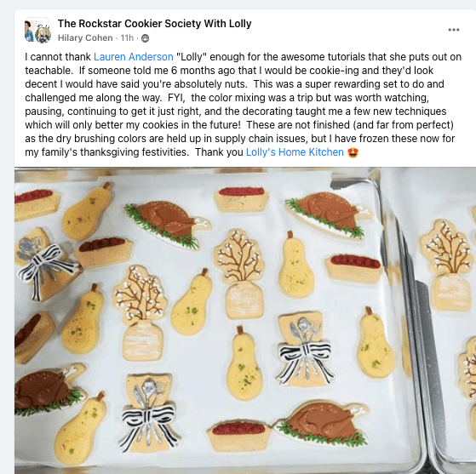This screenshot has height=474, width=476.
Task: Click the cranberry pie cookie at top
Action: [x=241, y=199]
